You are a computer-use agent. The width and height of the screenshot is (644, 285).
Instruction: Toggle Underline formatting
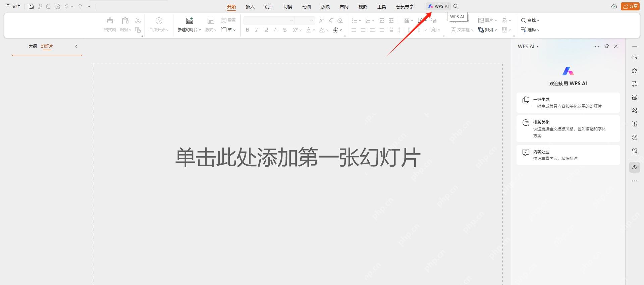(x=266, y=30)
